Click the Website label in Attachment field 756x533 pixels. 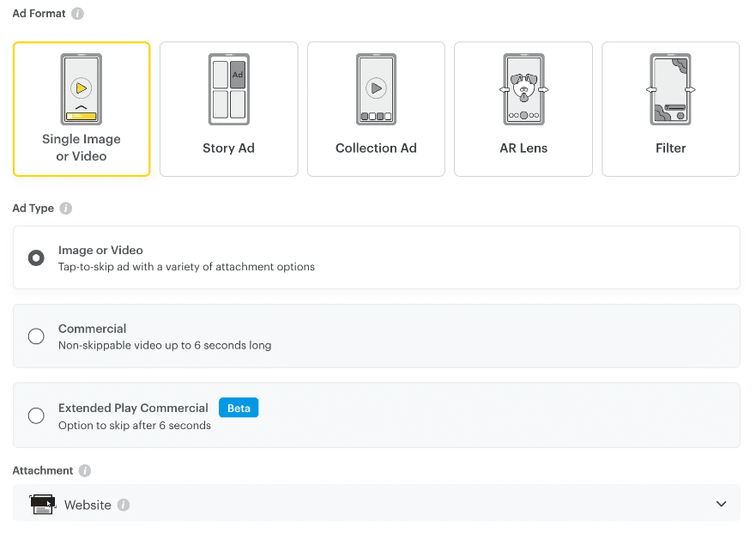click(88, 505)
